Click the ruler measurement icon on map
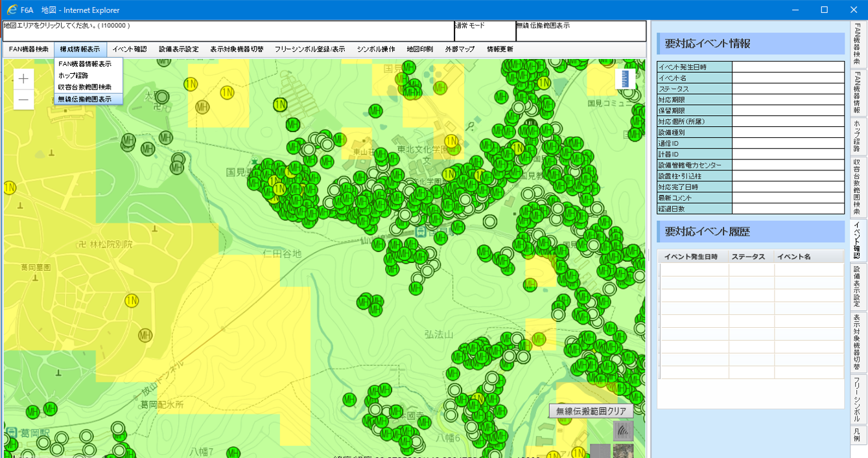Image resolution: width=868 pixels, height=458 pixels. coord(625,78)
